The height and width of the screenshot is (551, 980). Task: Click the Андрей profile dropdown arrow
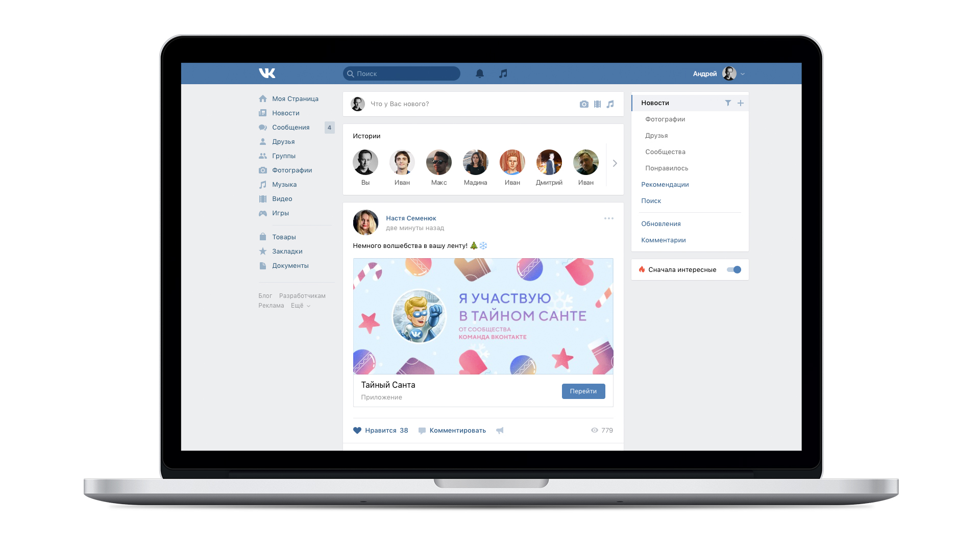coord(742,74)
